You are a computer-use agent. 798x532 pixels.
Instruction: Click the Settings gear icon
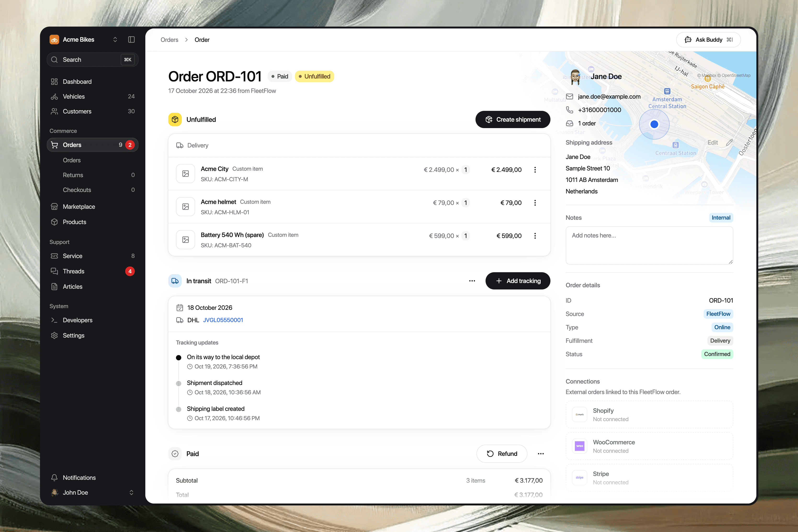click(54, 336)
